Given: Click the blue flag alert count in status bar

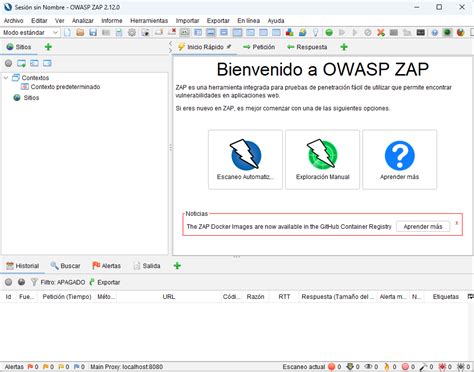Looking at the screenshot, I should [x=79, y=367].
